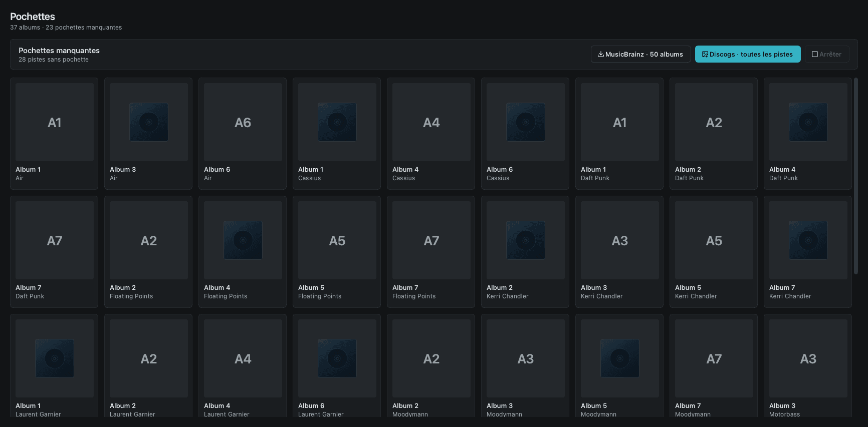Select the A1 placeholder for Daft Punk Album 1
This screenshot has width=868, height=427.
(x=620, y=122)
